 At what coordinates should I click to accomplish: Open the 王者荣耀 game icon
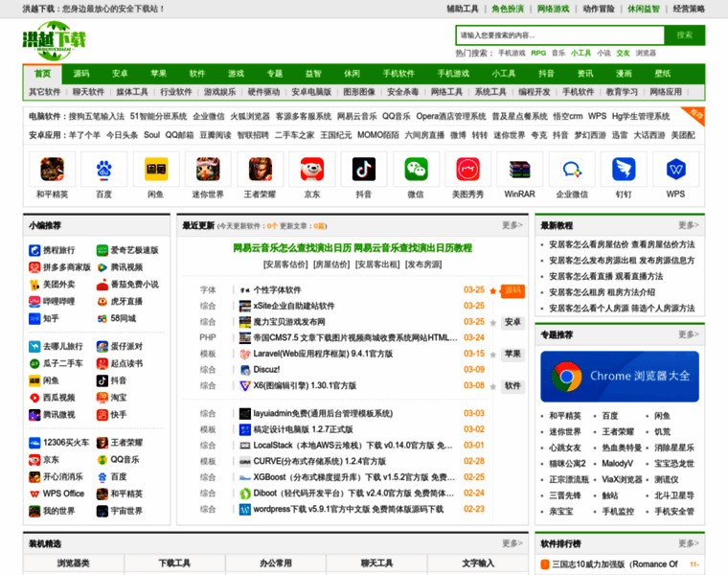tap(260, 169)
